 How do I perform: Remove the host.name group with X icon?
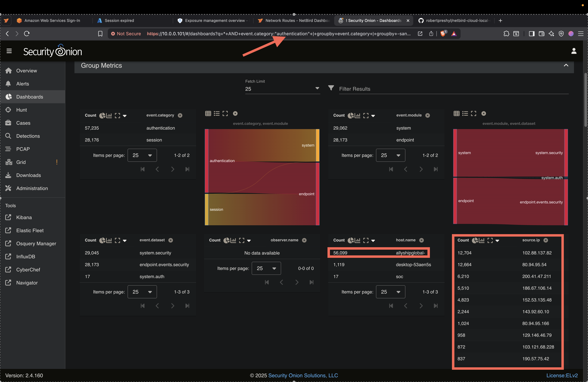(422, 240)
